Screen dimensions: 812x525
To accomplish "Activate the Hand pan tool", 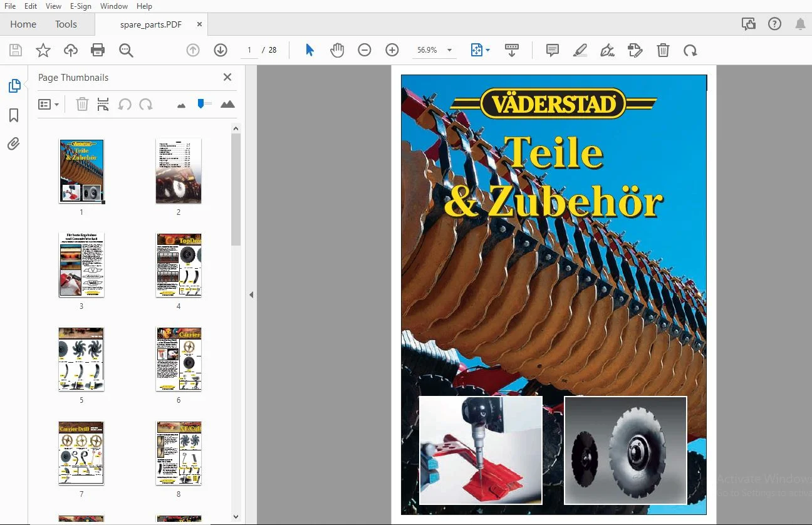I will (337, 50).
